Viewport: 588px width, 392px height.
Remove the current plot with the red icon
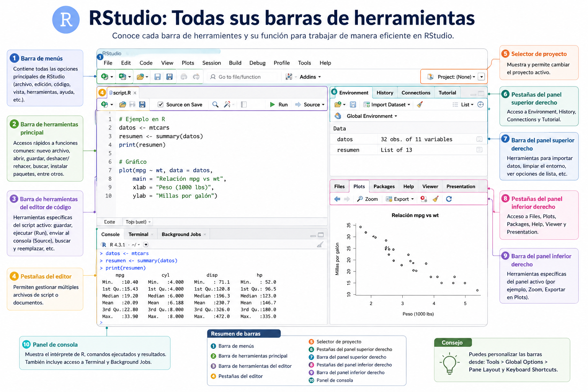[x=424, y=199]
